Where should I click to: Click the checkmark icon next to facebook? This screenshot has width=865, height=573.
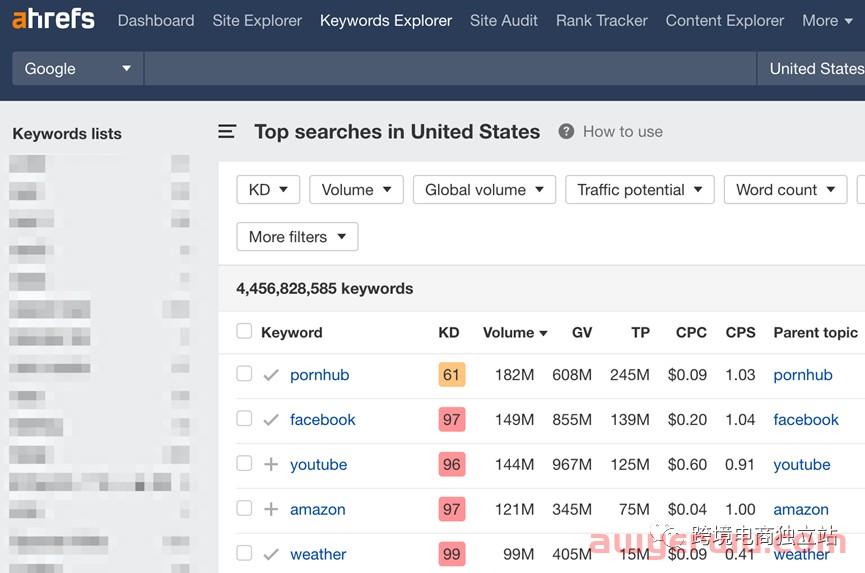click(x=271, y=420)
